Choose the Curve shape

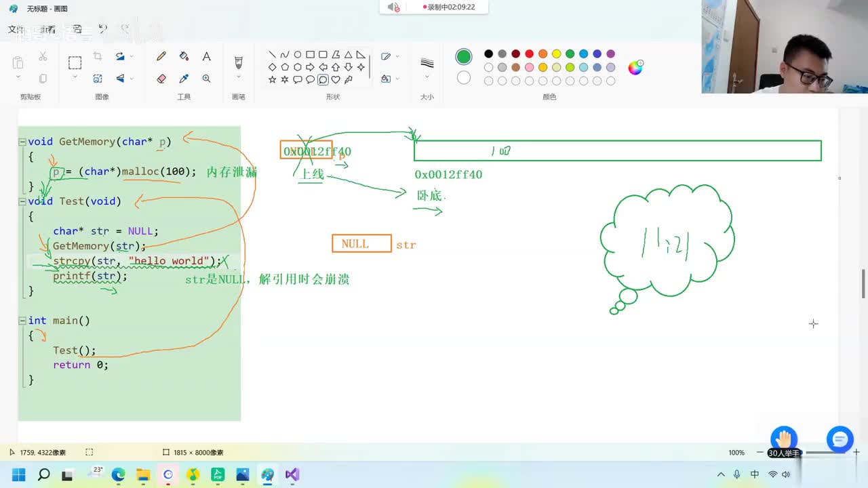click(285, 55)
